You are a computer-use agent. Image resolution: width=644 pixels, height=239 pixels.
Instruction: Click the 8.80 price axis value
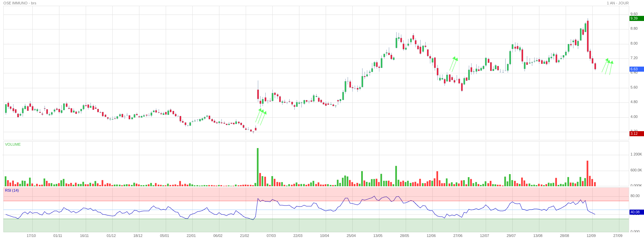634,29
